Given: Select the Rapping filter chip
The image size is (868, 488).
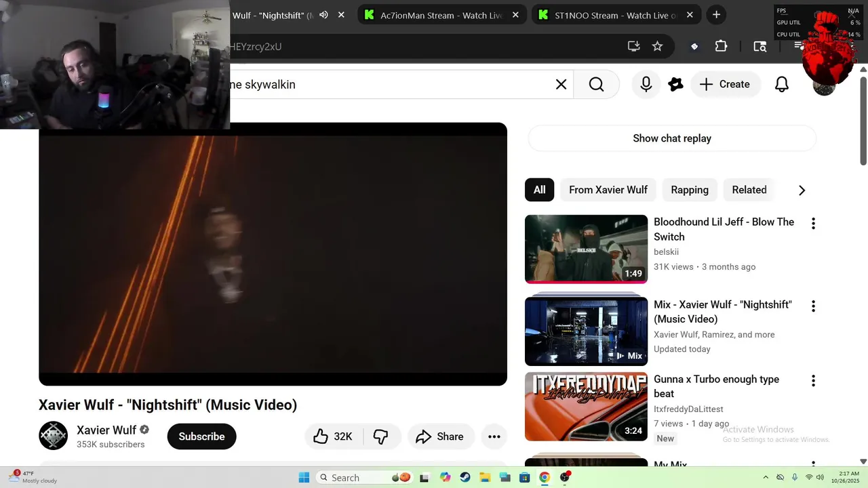Looking at the screenshot, I should pos(690,190).
